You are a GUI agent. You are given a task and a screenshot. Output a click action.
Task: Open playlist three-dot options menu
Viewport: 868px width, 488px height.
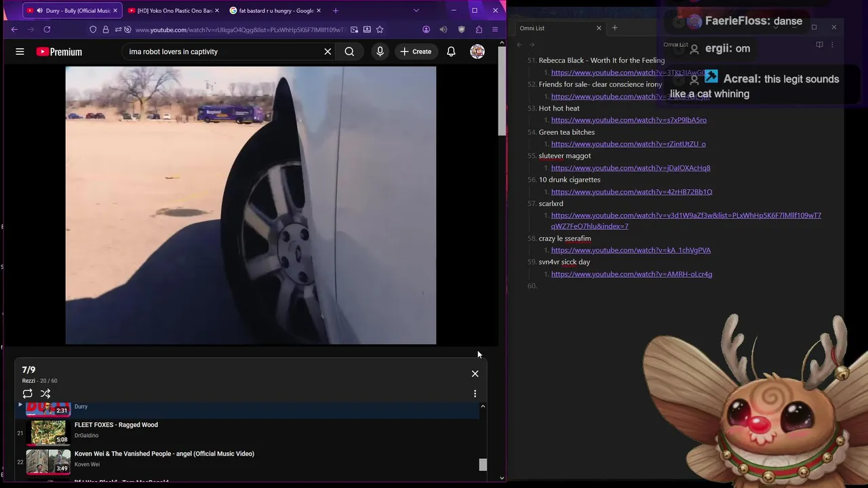click(x=475, y=394)
